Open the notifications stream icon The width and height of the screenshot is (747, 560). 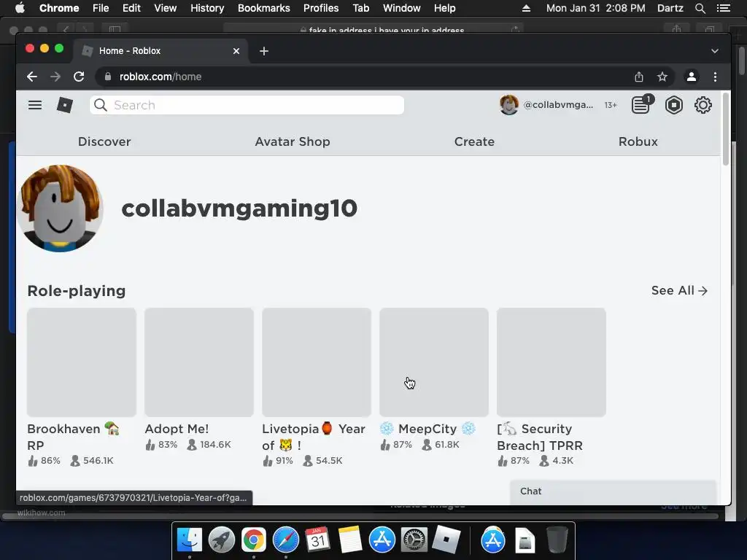tap(641, 104)
